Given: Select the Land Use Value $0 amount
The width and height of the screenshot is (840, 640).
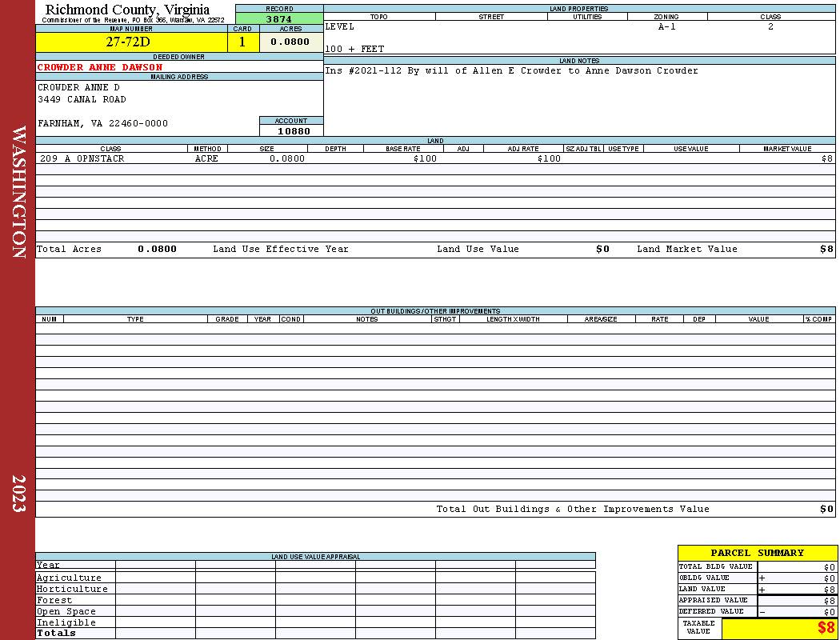Looking at the screenshot, I should point(602,249).
